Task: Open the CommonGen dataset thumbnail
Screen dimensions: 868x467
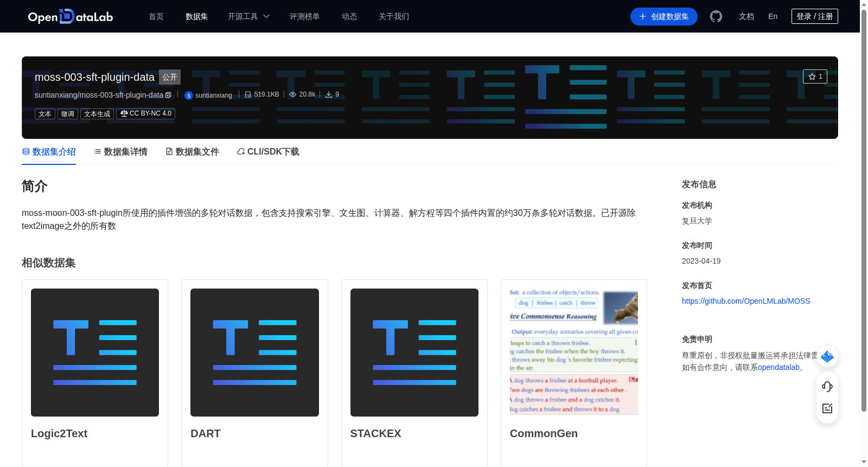Action: (x=574, y=353)
